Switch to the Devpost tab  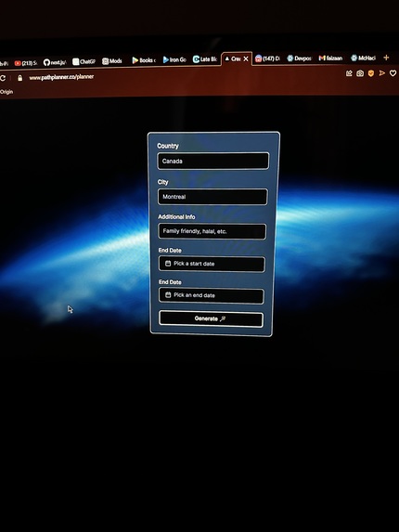tap(300, 58)
